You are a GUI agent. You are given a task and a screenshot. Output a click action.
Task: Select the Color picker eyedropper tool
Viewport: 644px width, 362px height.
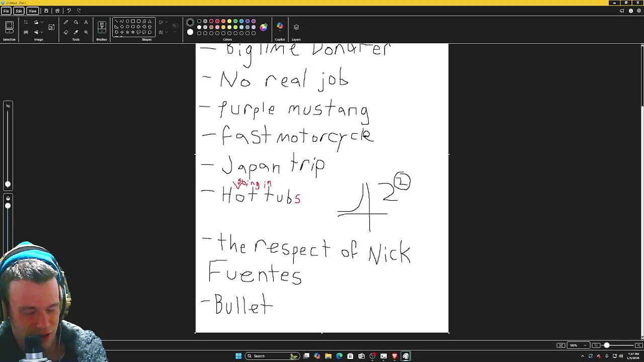[x=76, y=32]
